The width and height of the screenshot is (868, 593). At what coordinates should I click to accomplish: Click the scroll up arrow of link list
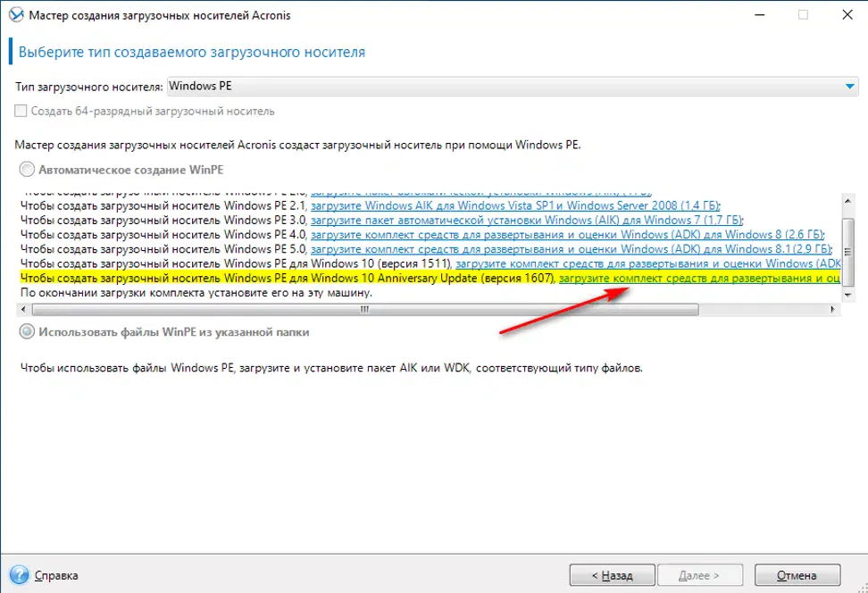pyautogui.click(x=847, y=200)
